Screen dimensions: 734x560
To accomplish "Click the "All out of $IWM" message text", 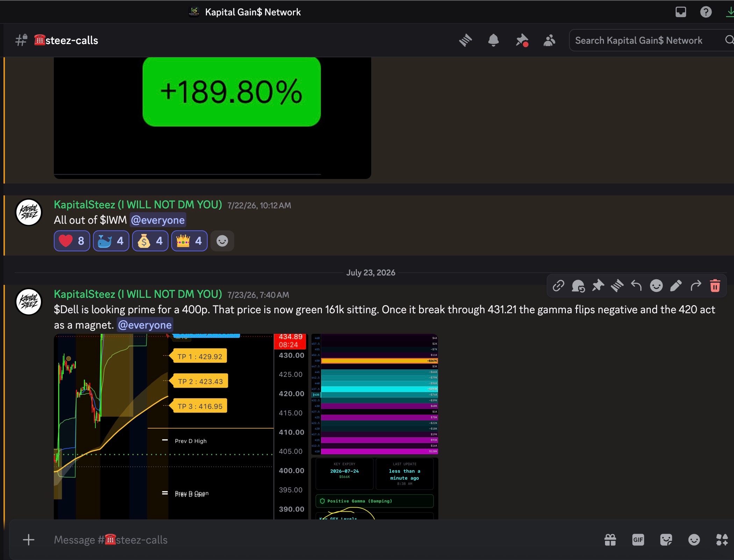I will (x=90, y=220).
